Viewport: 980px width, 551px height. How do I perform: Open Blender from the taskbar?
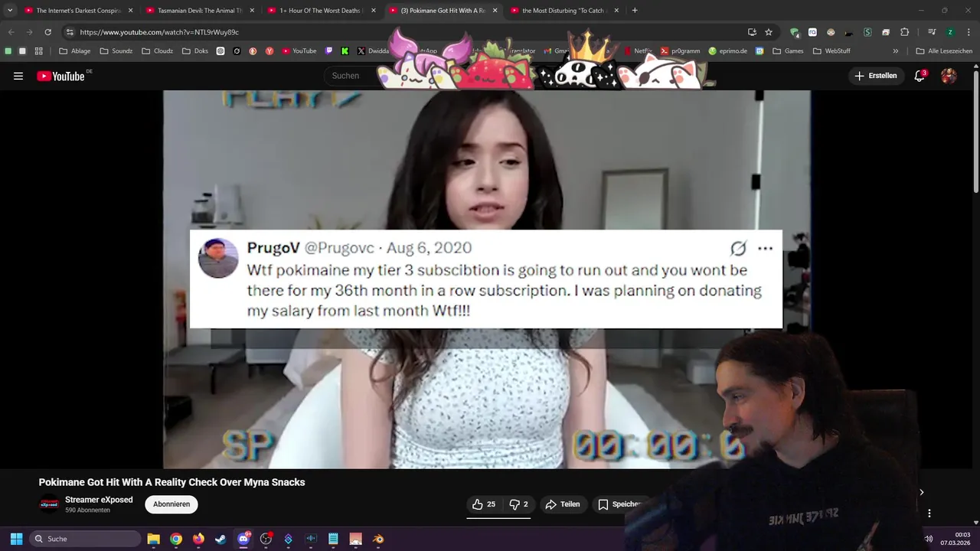tap(378, 539)
